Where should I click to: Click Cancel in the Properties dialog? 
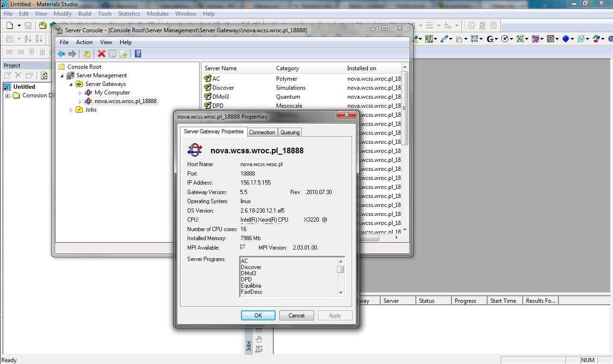(296, 316)
